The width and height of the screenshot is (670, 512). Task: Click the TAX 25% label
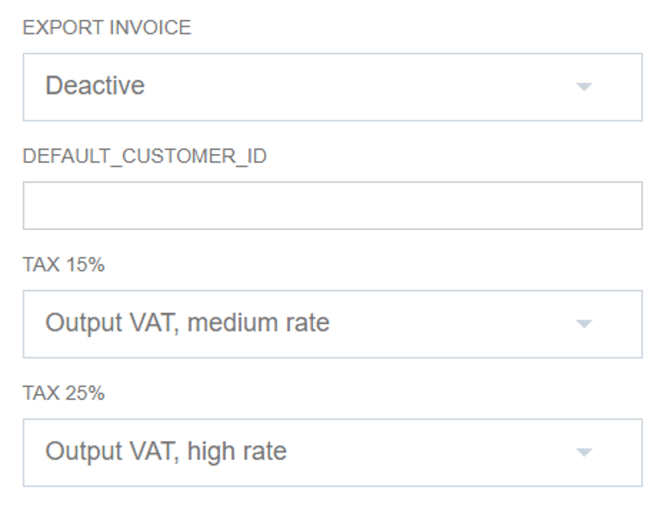[x=64, y=394]
